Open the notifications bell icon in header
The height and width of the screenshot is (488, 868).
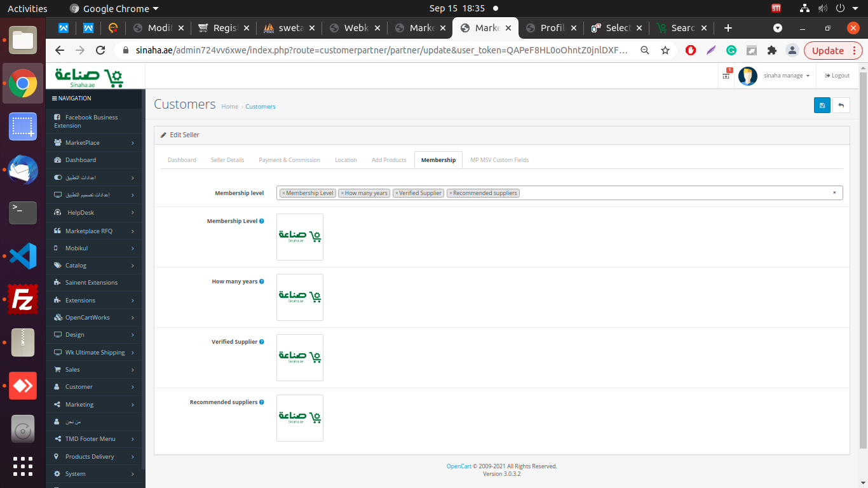[x=726, y=76]
